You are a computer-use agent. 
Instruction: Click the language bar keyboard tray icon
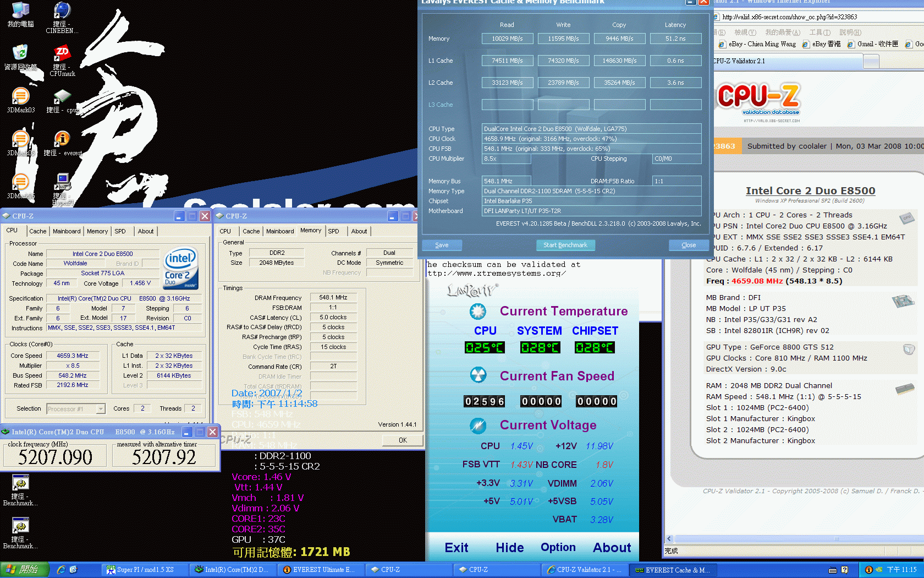(x=833, y=570)
